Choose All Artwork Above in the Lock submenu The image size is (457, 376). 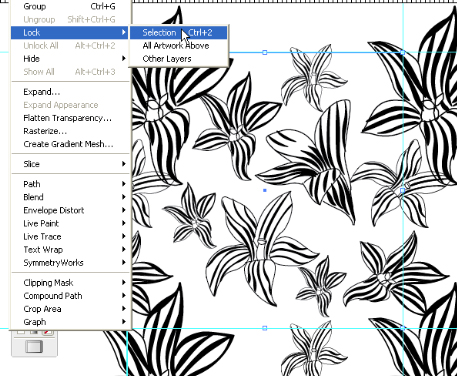pyautogui.click(x=178, y=46)
